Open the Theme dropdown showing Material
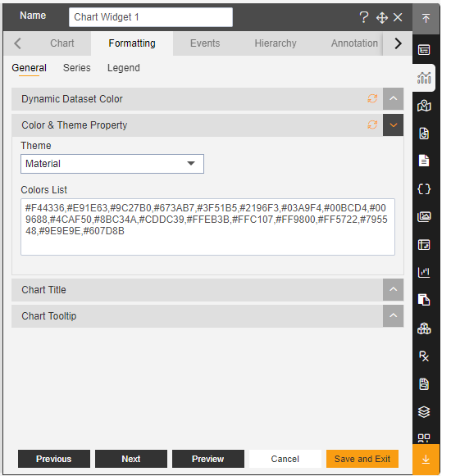 (112, 164)
